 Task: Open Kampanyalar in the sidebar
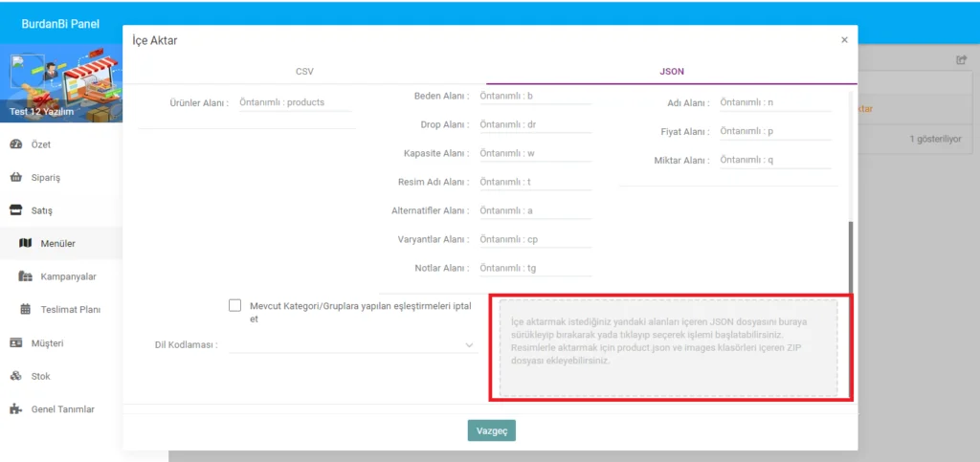click(x=61, y=276)
